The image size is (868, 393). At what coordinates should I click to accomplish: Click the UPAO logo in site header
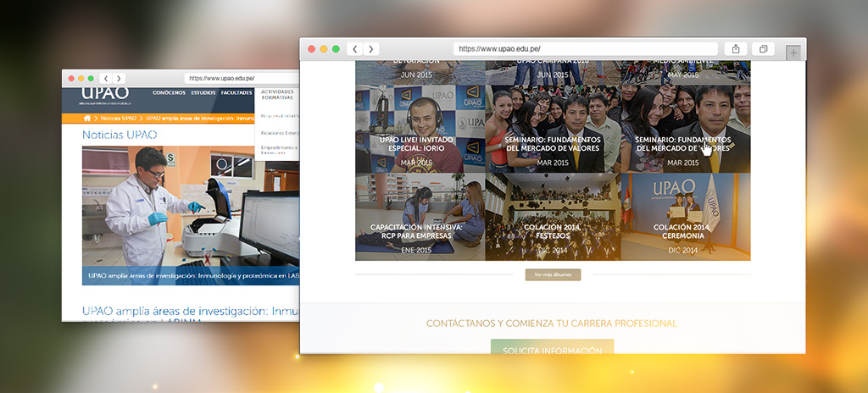pos(105,93)
